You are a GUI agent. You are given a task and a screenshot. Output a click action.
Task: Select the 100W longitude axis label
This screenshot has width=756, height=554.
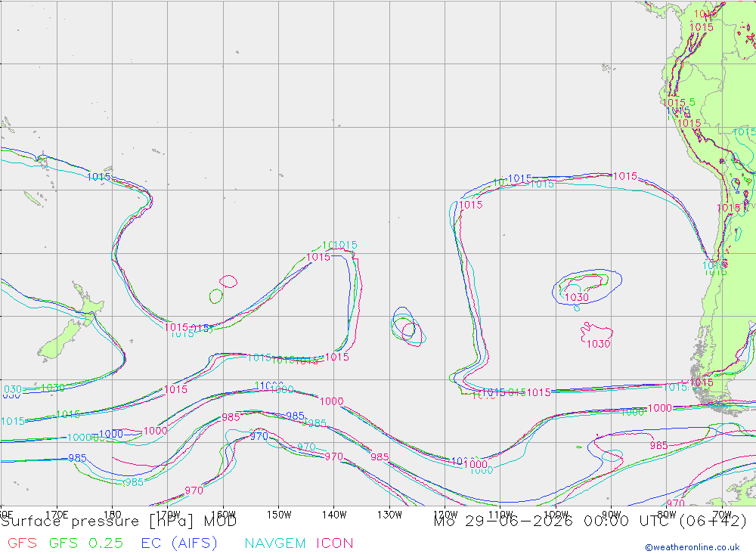tap(556, 515)
